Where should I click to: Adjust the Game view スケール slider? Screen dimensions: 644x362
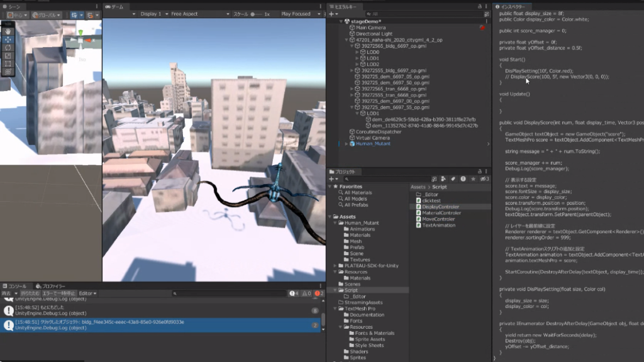point(256,14)
